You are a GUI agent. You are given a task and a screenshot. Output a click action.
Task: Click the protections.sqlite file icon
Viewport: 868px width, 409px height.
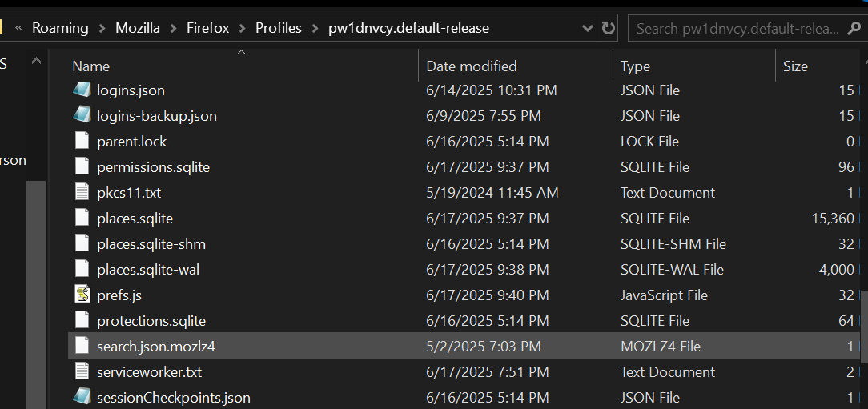[x=82, y=320]
